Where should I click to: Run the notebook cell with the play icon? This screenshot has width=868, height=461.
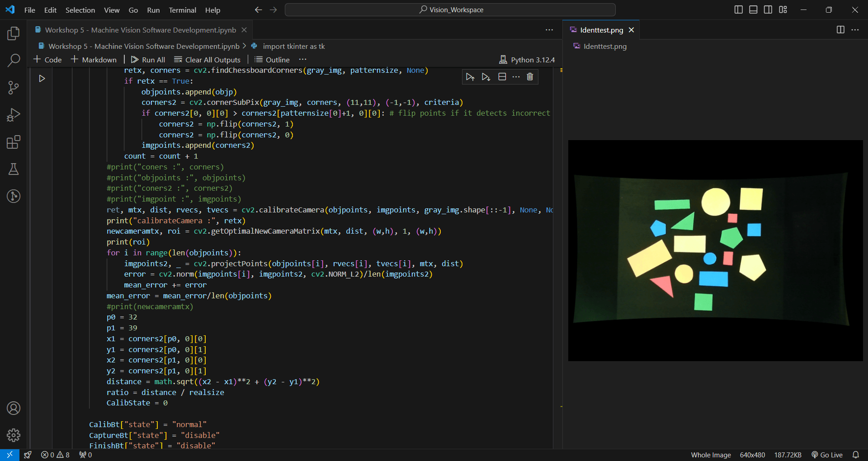click(42, 78)
